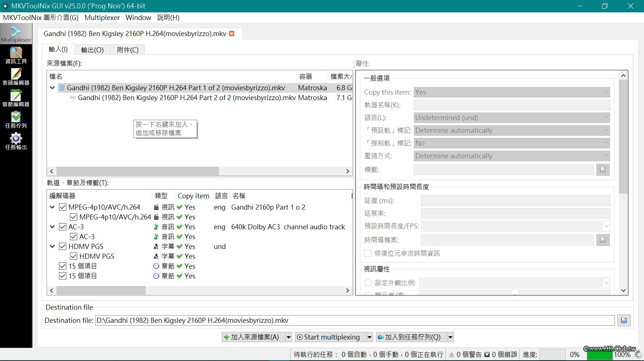Click the MKVToolNix icon in the title bar
The image size is (644, 361).
coord(5,6)
